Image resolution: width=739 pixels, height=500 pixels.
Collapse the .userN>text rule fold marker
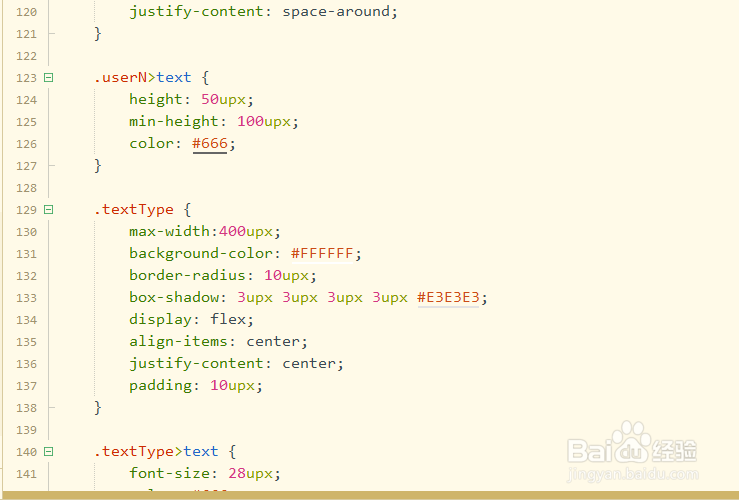pos(49,77)
